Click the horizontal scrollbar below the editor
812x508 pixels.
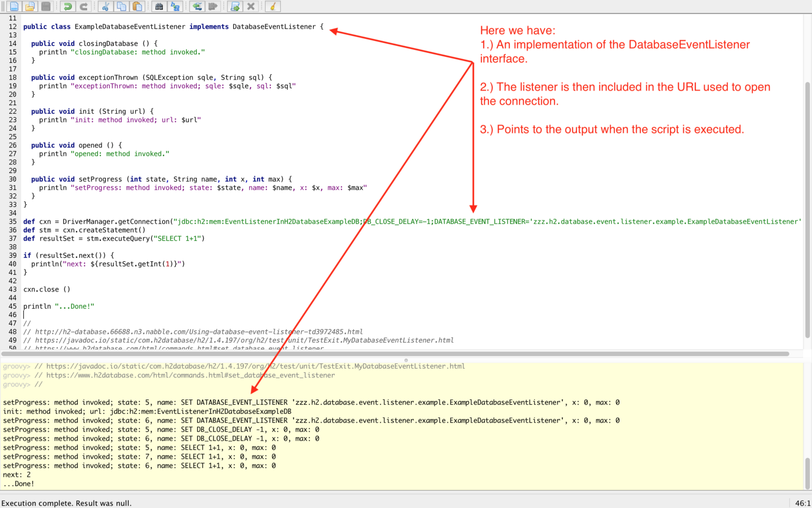tap(348, 353)
